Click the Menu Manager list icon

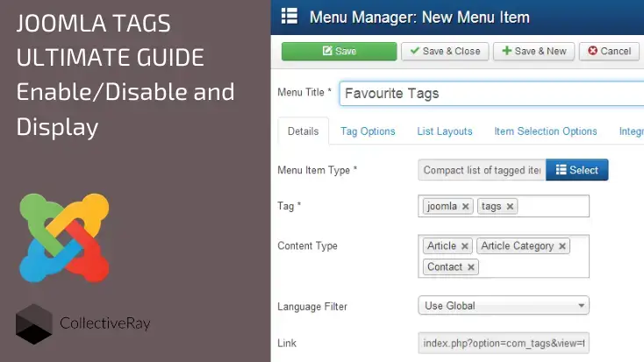point(290,17)
